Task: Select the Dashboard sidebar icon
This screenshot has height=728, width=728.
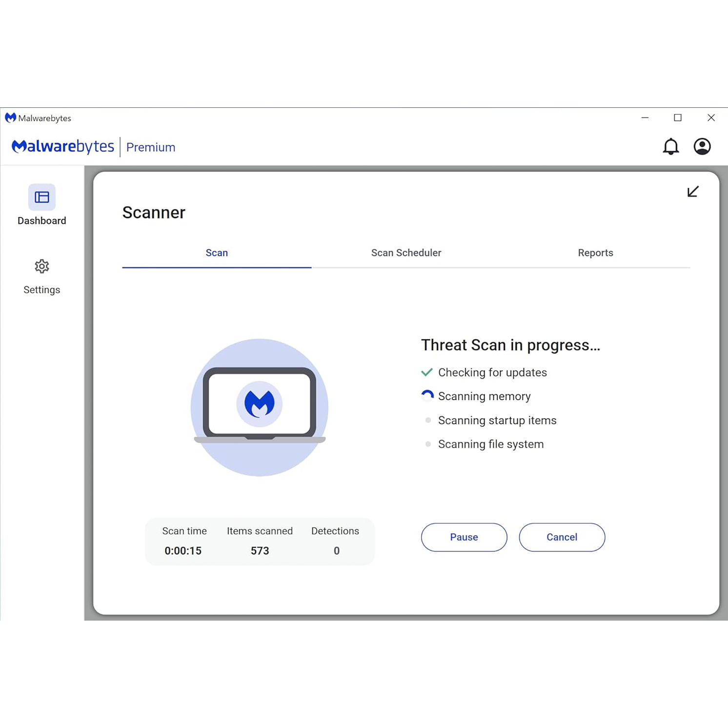Action: [x=41, y=198]
